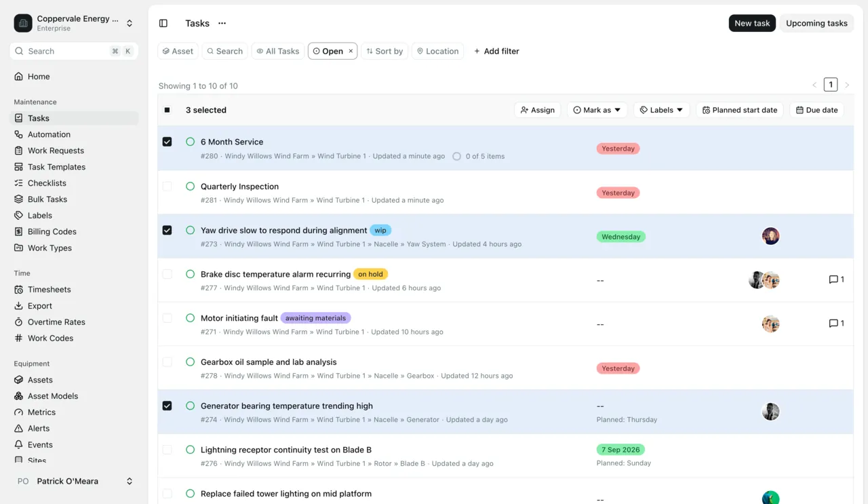
Task: Click Add filter
Action: pyautogui.click(x=496, y=51)
